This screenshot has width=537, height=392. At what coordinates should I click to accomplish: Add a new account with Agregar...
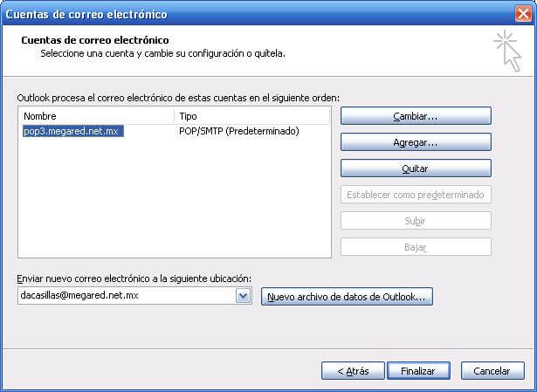(x=416, y=142)
